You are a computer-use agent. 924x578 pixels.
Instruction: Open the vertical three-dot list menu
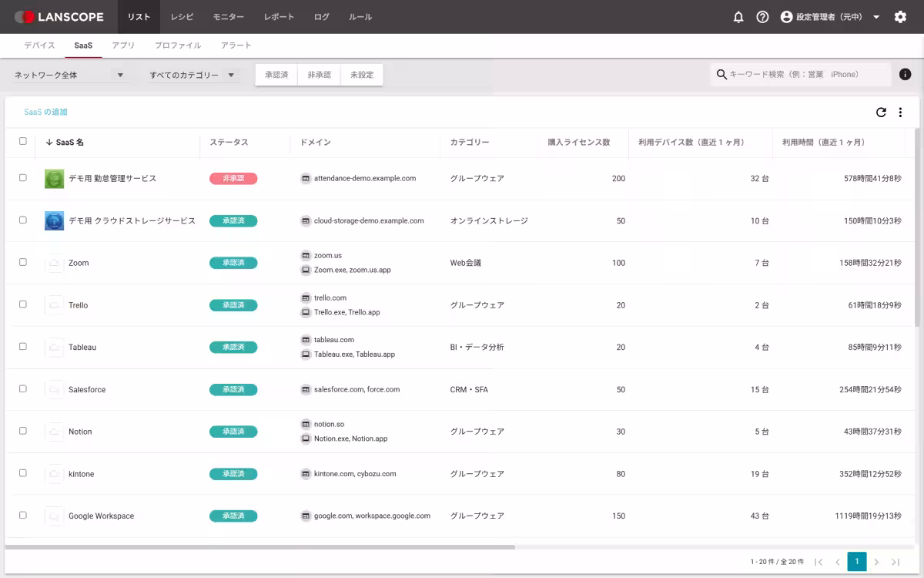click(x=900, y=113)
